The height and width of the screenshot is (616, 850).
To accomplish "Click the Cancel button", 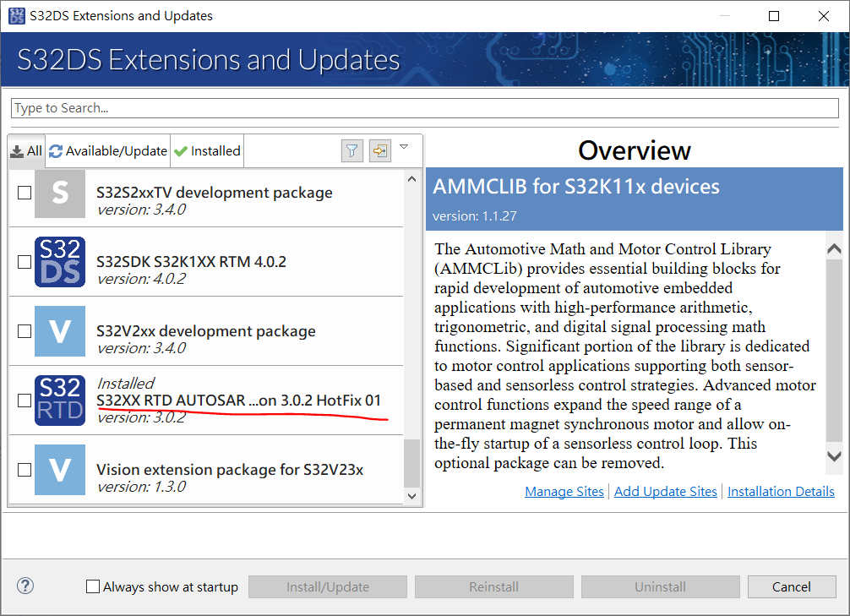I will pyautogui.click(x=792, y=586).
